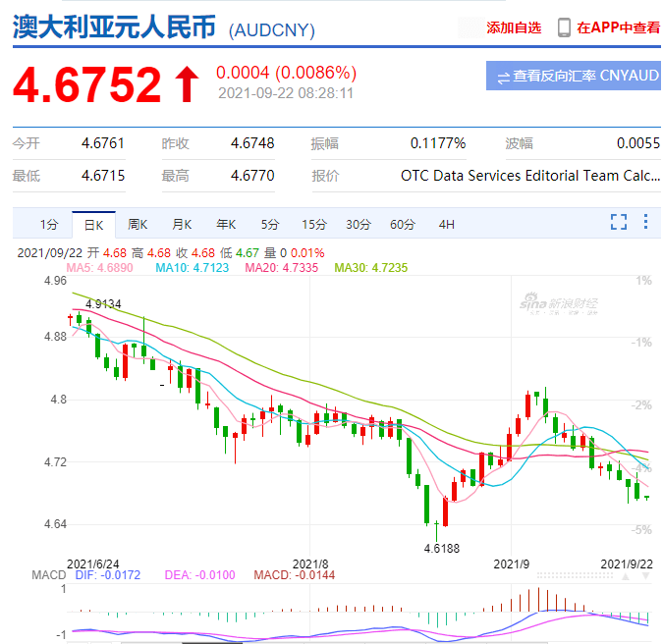Click the OTC Data Services quote source text
The height and width of the screenshot is (644, 663).
530,176
